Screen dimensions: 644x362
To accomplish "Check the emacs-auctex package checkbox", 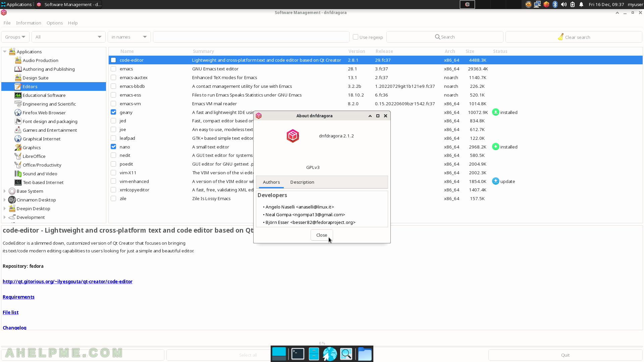I will point(113,77).
